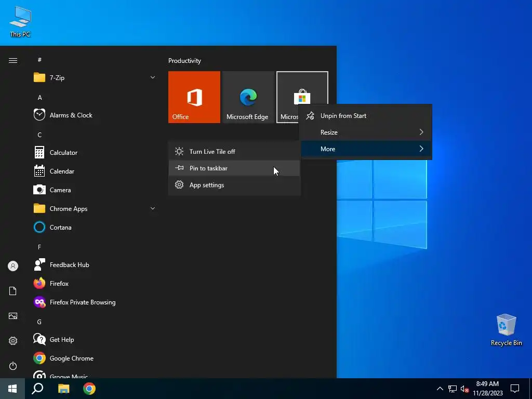The image size is (532, 399).
Task: Click the Microsoft Store tile icon
Action: (x=302, y=97)
